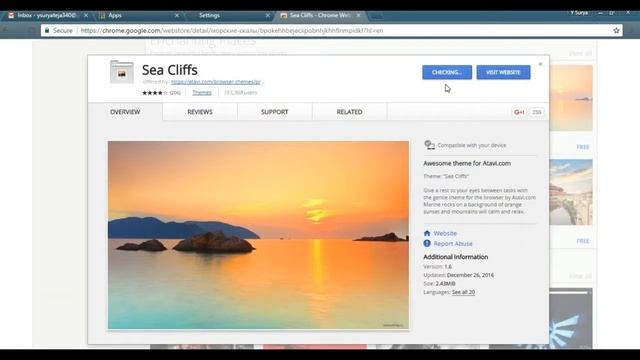Click the compatible device icon
Screen dimensions: 640x360
click(429, 145)
